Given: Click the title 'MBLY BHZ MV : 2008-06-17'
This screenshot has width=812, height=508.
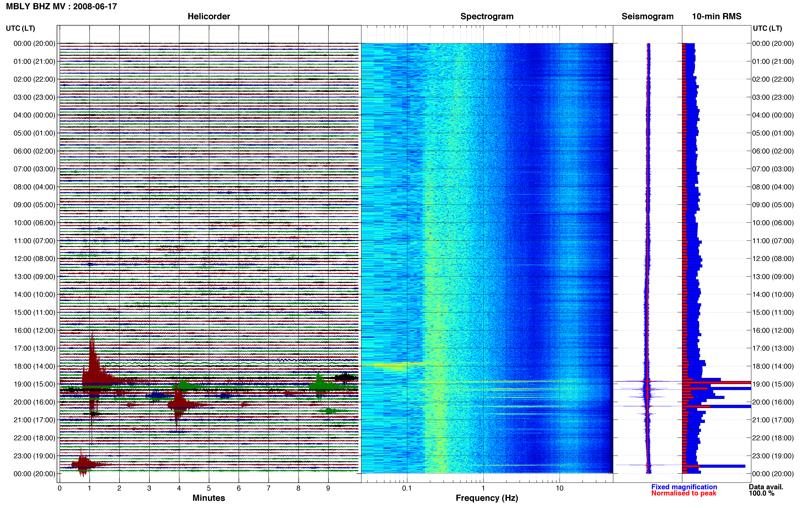Looking at the screenshot, I should click(x=61, y=6).
